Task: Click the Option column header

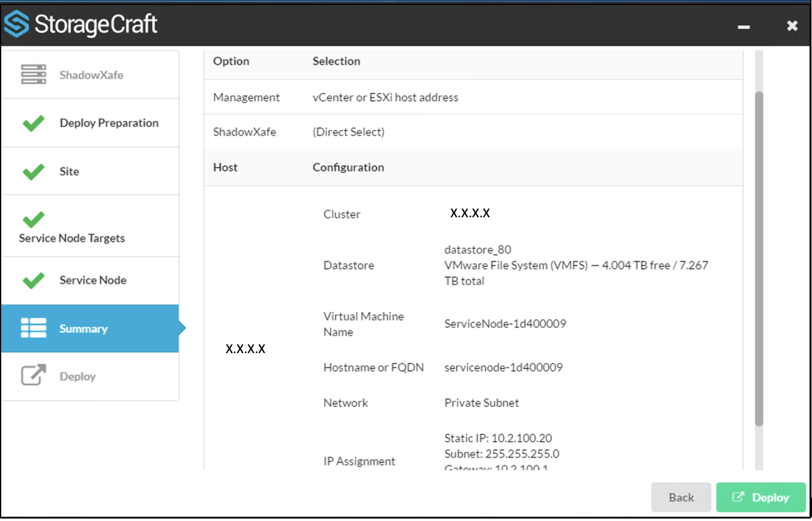Action: click(x=231, y=61)
